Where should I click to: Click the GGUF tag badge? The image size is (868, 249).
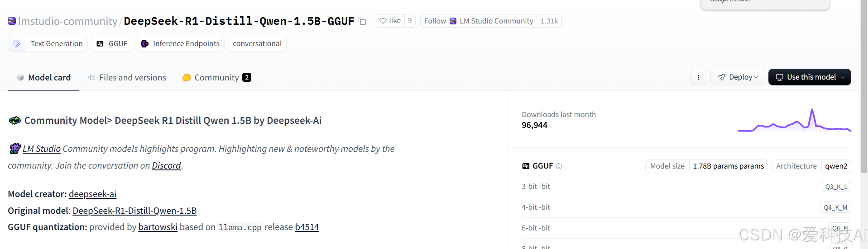[x=112, y=44]
